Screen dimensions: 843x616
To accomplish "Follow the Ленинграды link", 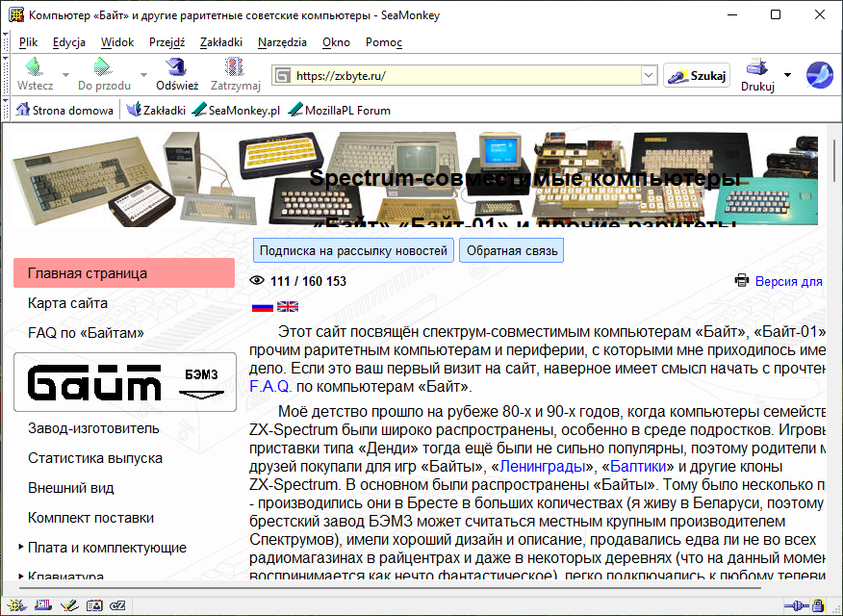I will tap(542, 466).
